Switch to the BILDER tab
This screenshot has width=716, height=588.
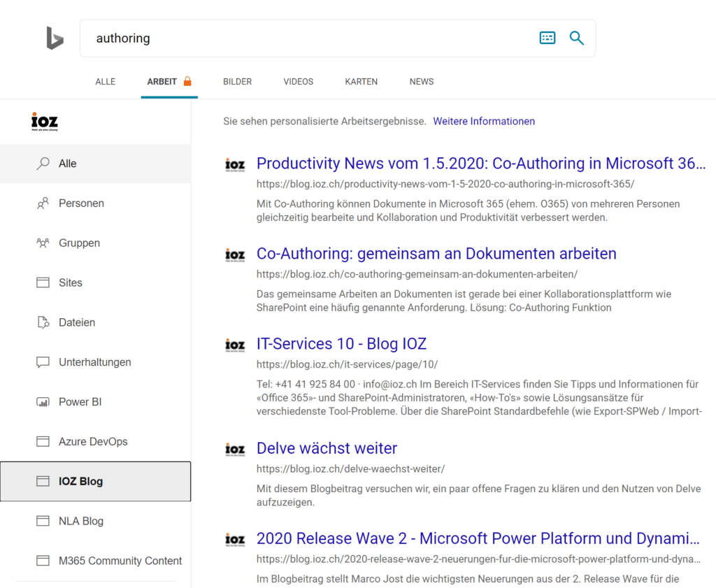pos(238,82)
